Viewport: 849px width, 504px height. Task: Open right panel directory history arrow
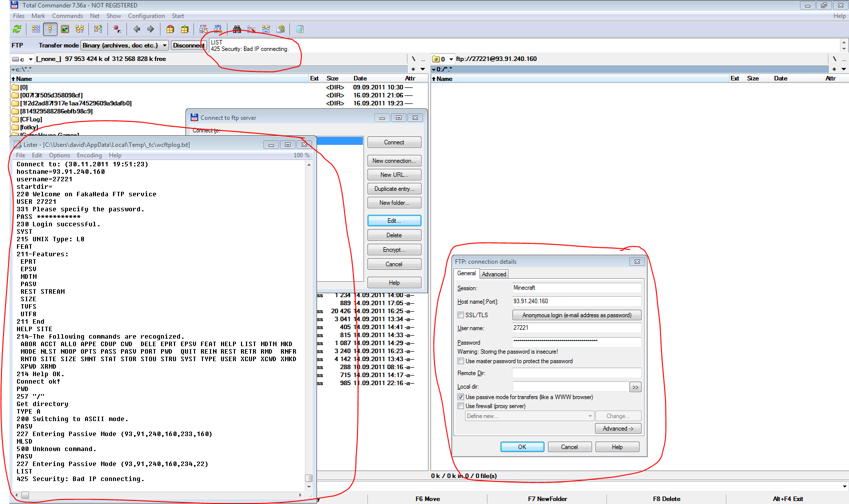843,69
